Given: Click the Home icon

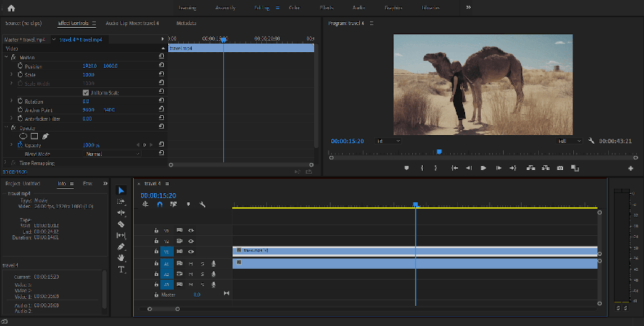Looking at the screenshot, I should point(11,8).
